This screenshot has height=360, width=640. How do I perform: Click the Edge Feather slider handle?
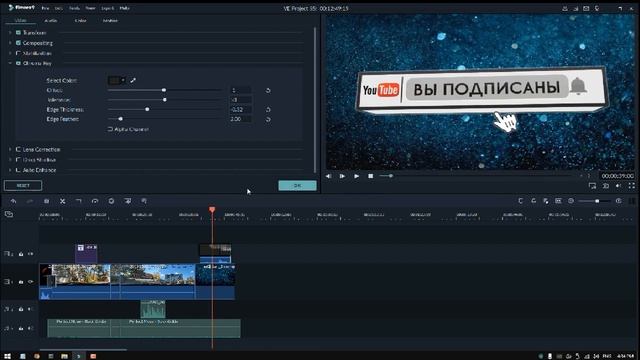tap(121, 119)
